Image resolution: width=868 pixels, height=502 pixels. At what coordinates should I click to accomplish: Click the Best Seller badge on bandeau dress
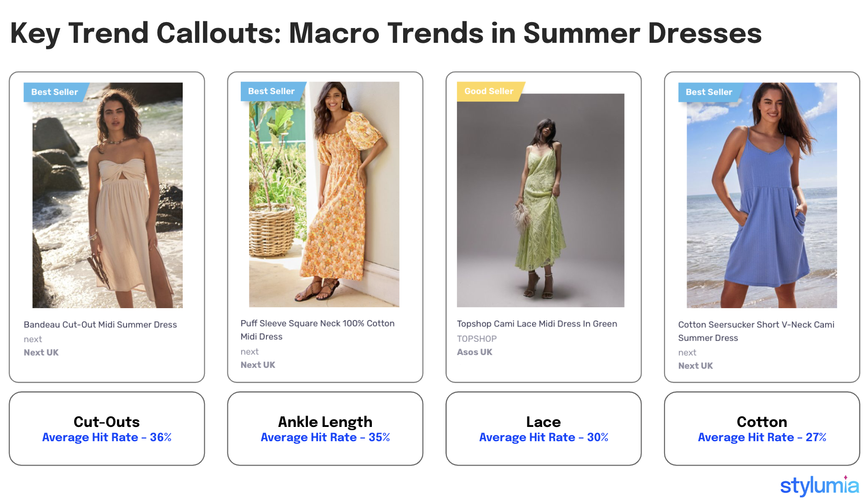coord(54,92)
